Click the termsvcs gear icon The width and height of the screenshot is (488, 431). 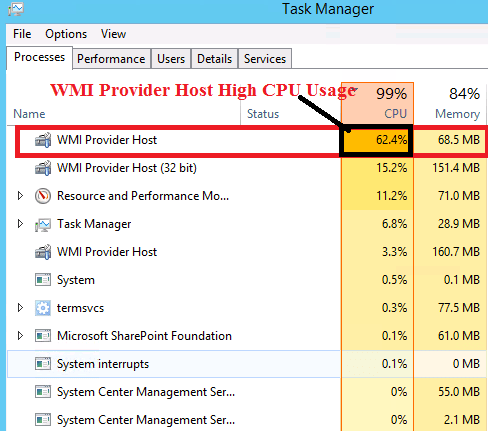pos(43,308)
